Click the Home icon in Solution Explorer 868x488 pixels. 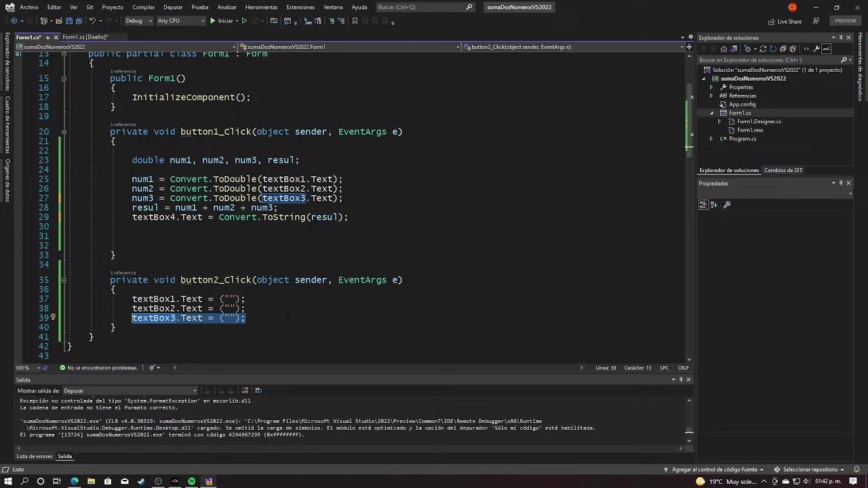(724, 49)
